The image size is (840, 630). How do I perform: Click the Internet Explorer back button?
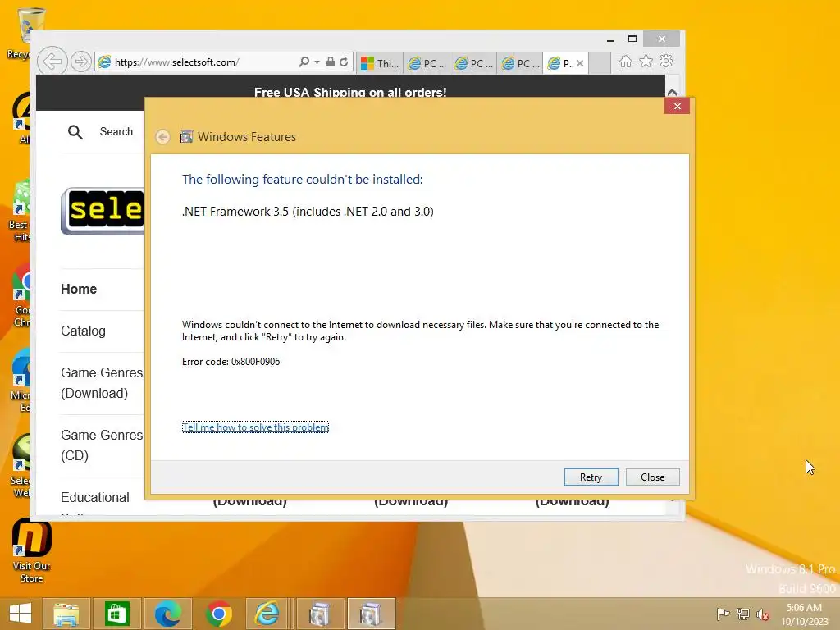(x=52, y=62)
